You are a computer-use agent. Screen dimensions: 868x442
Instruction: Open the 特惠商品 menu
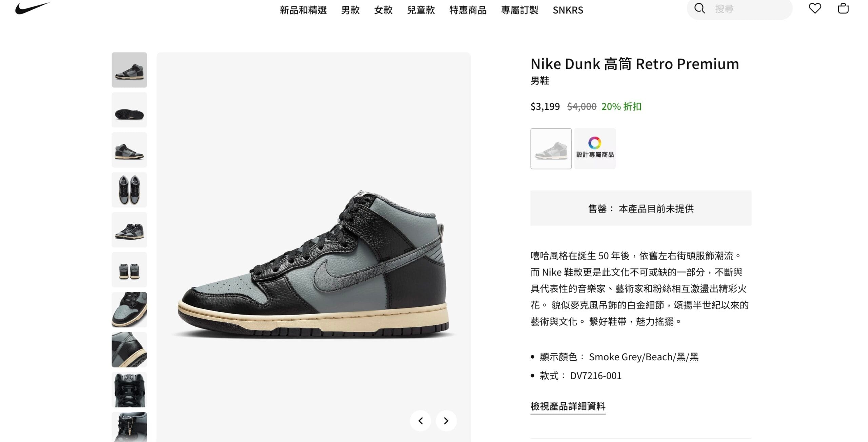tap(468, 10)
